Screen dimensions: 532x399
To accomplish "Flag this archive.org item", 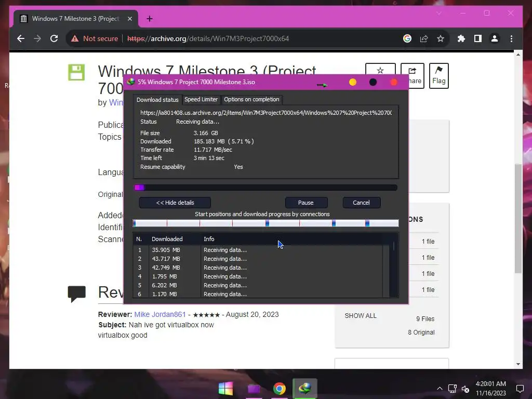I will [x=438, y=76].
